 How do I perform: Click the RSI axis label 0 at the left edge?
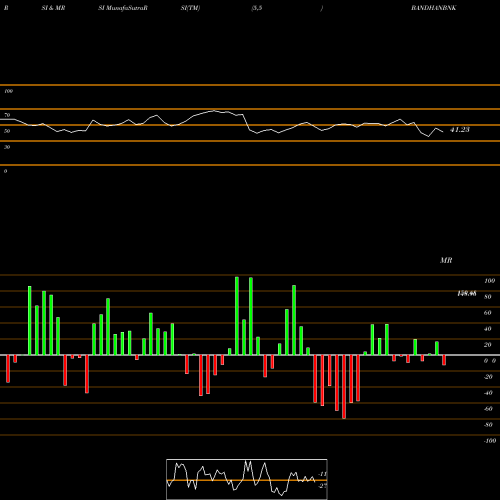point(5,171)
